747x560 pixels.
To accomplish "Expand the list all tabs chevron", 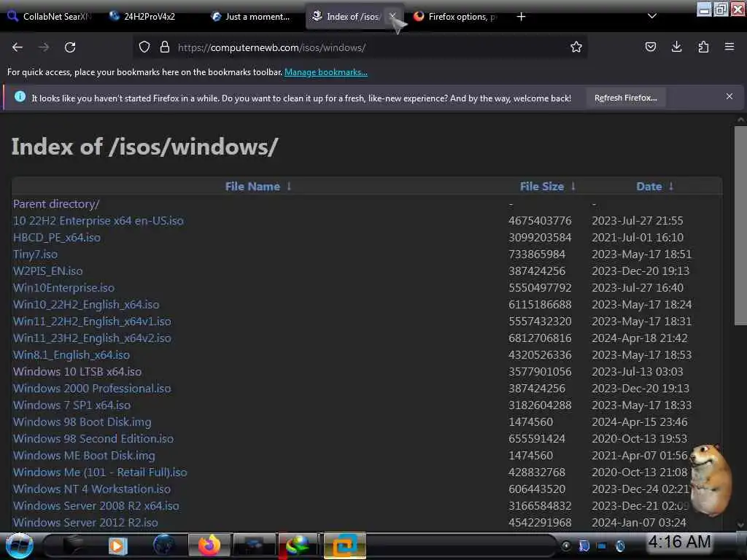I will click(x=652, y=16).
